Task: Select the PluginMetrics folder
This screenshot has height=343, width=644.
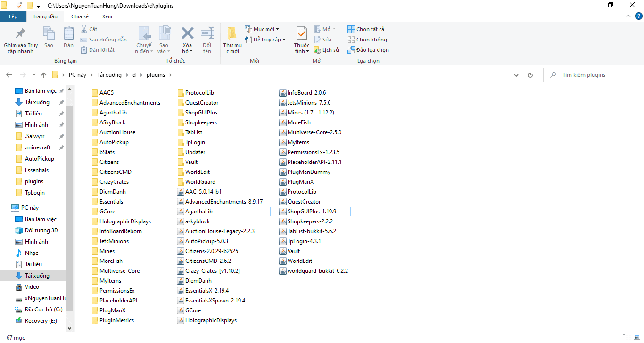Action: click(x=113, y=320)
